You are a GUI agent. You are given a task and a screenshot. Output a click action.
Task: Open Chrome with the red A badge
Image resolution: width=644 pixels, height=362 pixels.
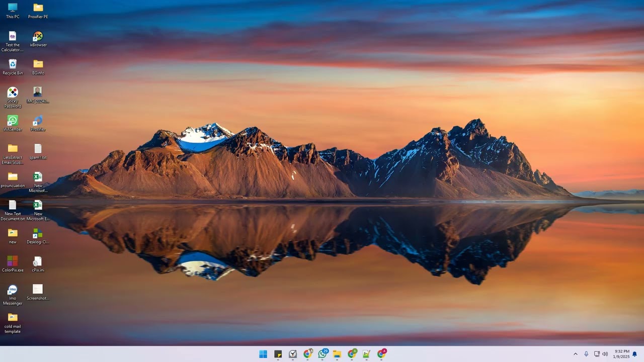pyautogui.click(x=381, y=354)
